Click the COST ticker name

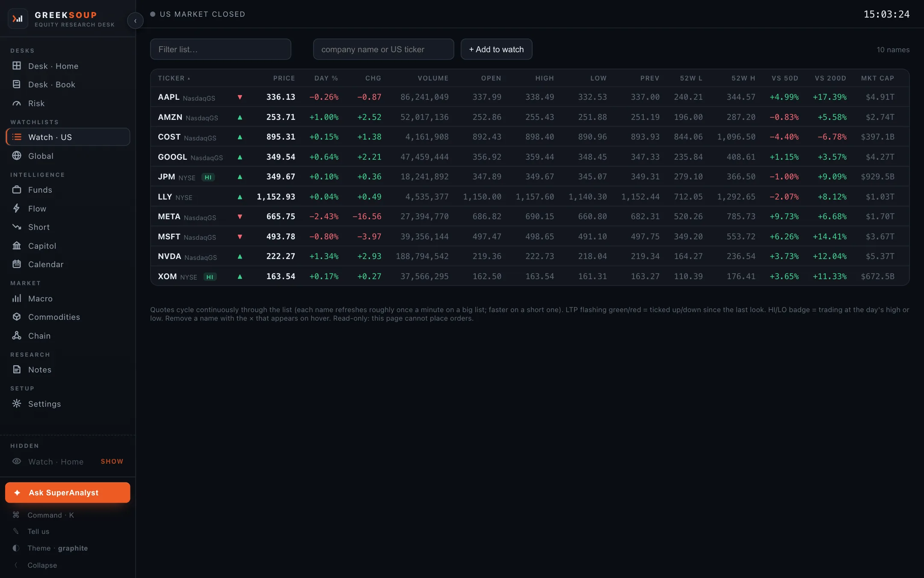(x=169, y=137)
